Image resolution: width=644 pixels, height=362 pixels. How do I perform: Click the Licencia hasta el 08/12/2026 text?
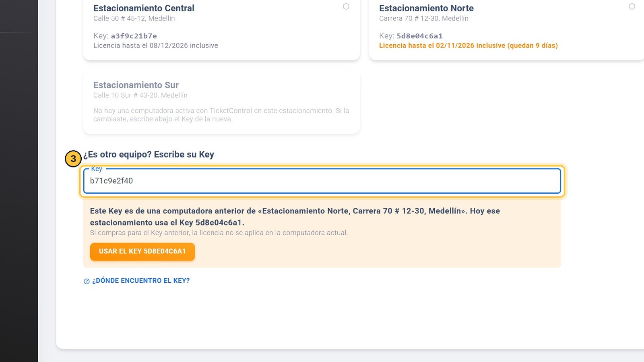[156, 46]
